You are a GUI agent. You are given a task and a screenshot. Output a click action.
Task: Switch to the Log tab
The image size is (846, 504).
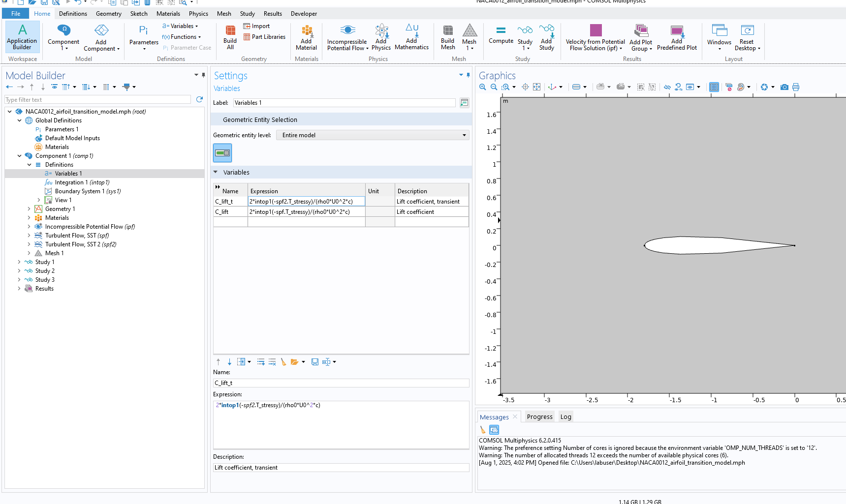coord(565,416)
